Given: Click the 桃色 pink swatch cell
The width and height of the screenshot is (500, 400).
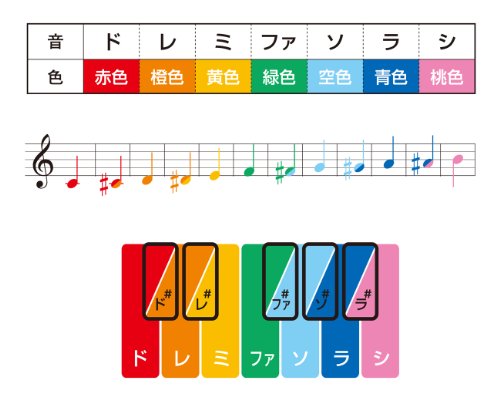Looking at the screenshot, I should pos(447,77).
